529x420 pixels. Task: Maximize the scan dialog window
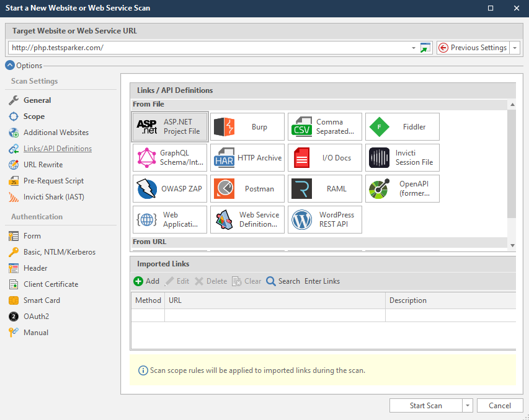[x=491, y=8]
